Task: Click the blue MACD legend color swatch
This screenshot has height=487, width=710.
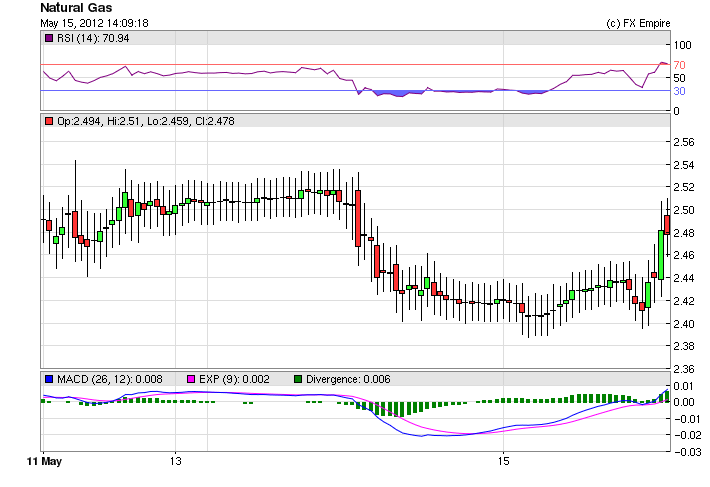Action: pyautogui.click(x=49, y=379)
